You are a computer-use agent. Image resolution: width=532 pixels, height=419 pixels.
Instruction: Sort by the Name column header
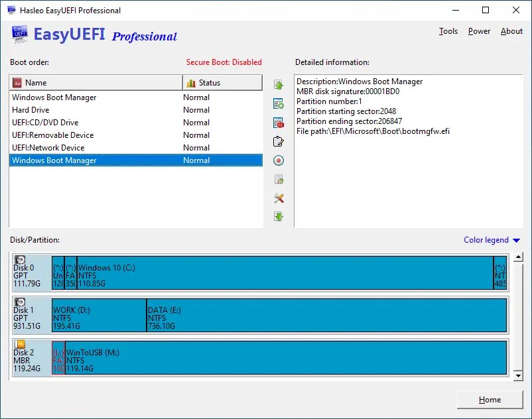tap(96, 83)
